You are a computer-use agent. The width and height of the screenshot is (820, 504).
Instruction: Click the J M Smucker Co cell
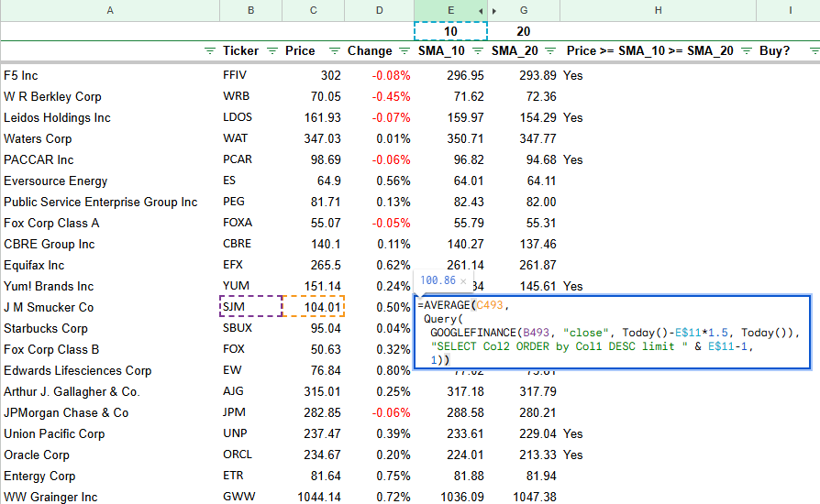coord(110,307)
